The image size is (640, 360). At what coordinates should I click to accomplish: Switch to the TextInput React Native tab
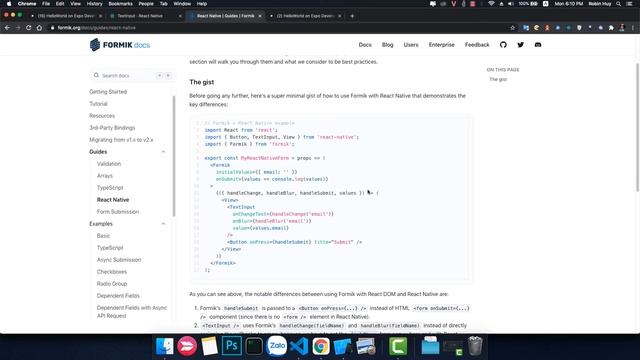[x=145, y=16]
